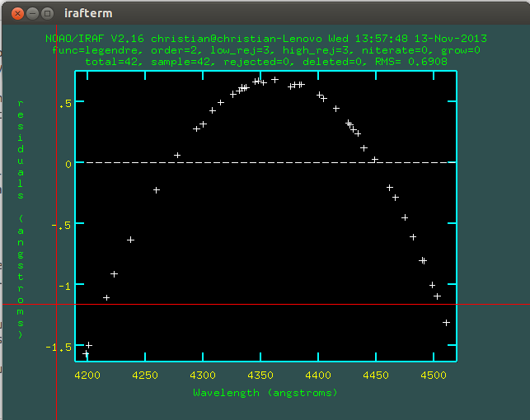Click data point just above zero near 4280
This screenshot has height=420, width=530.
pos(177,156)
